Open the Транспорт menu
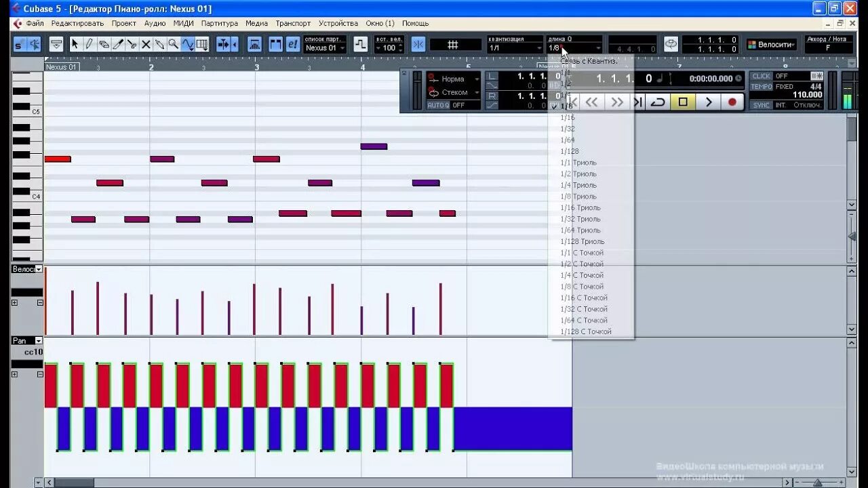Image resolution: width=868 pixels, height=488 pixels. coord(293,23)
